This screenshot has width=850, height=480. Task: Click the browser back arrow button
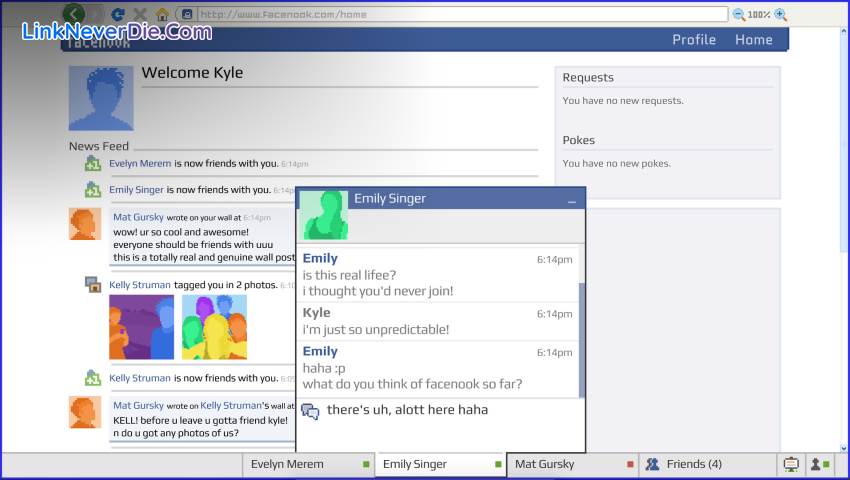75,14
